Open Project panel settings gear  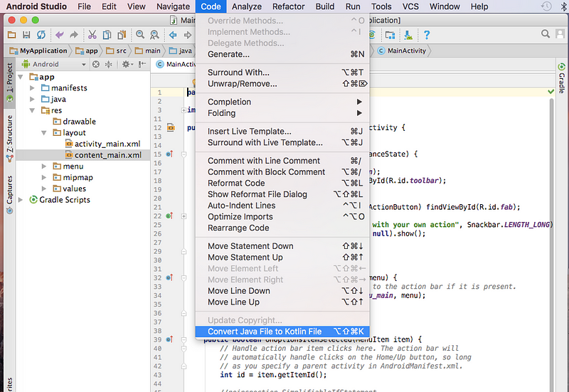point(127,64)
